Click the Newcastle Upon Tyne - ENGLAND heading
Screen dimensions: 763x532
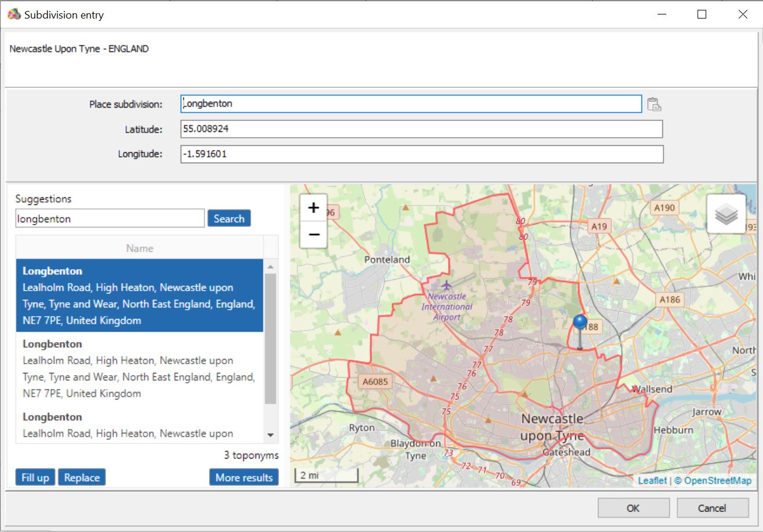coord(79,49)
